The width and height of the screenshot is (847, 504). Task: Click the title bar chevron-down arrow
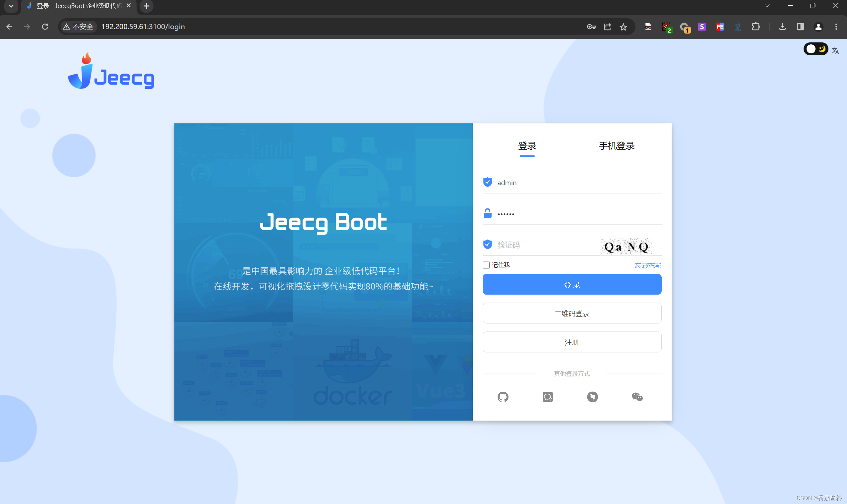767,5
